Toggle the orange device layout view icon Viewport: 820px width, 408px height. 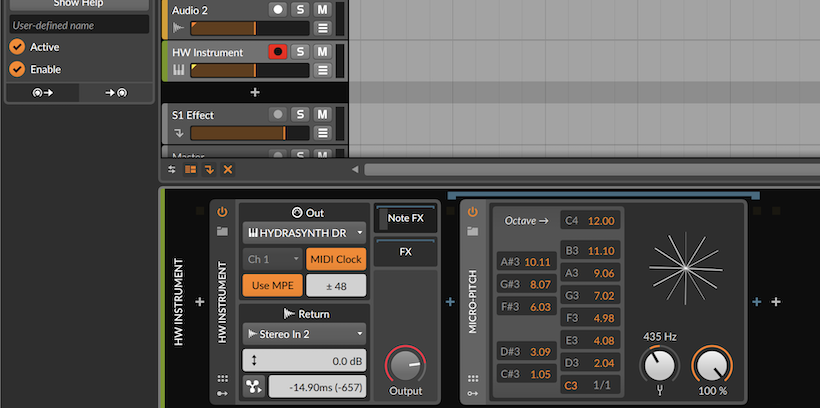point(190,169)
